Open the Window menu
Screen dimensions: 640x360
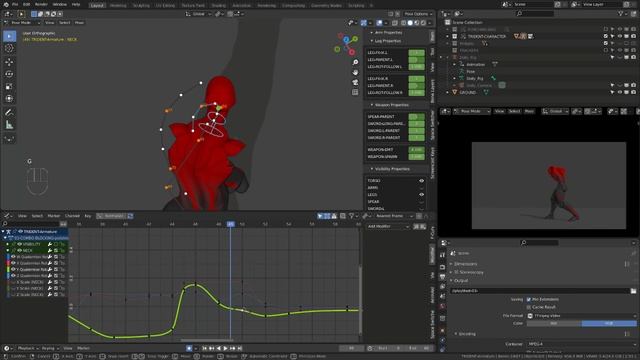(x=60, y=4)
